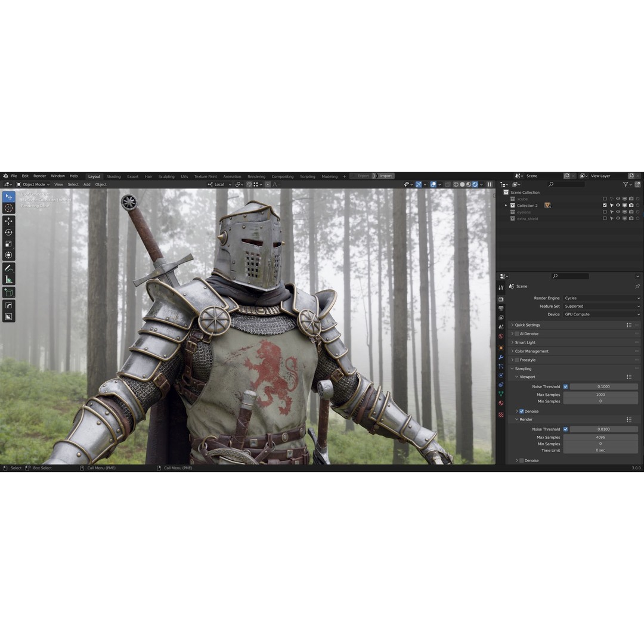Open the Modifiers wrench tab icon
Image resolution: width=644 pixels, height=644 pixels.
tap(501, 357)
